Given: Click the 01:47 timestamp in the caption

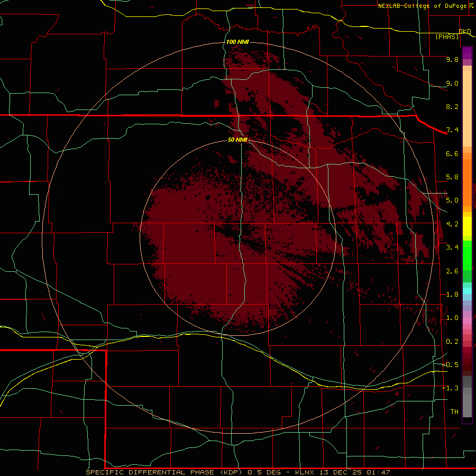Looking at the screenshot, I should pos(378,472).
